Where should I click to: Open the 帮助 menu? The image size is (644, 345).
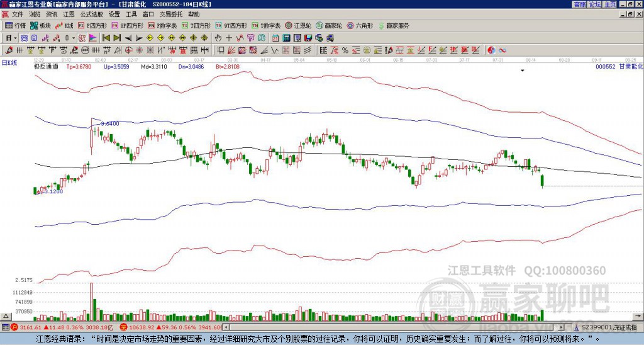coord(194,14)
